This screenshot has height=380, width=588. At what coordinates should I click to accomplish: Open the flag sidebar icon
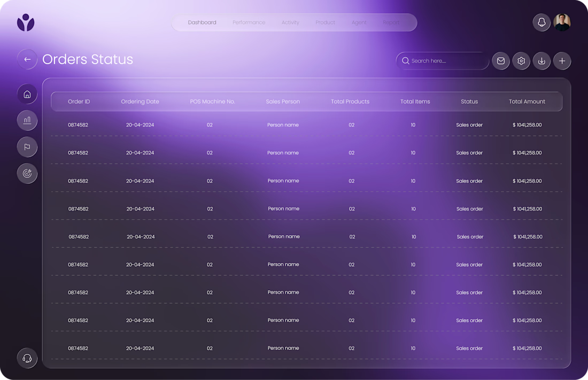click(27, 147)
